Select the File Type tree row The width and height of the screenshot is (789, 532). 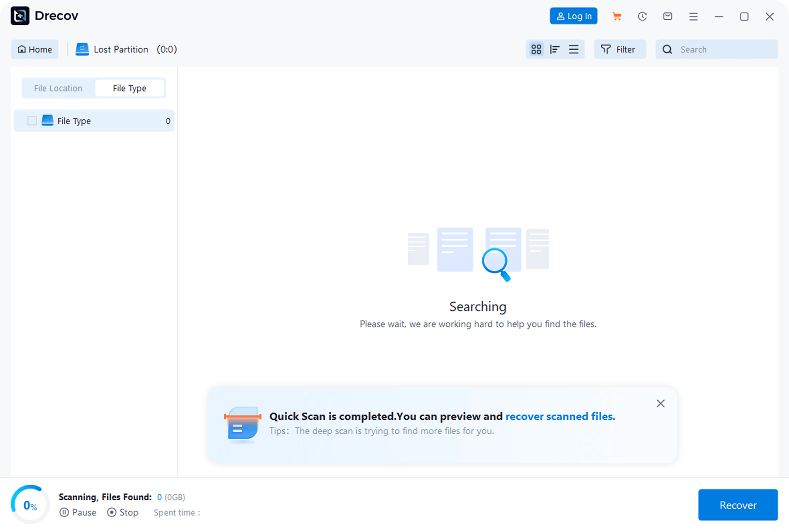[x=101, y=121]
